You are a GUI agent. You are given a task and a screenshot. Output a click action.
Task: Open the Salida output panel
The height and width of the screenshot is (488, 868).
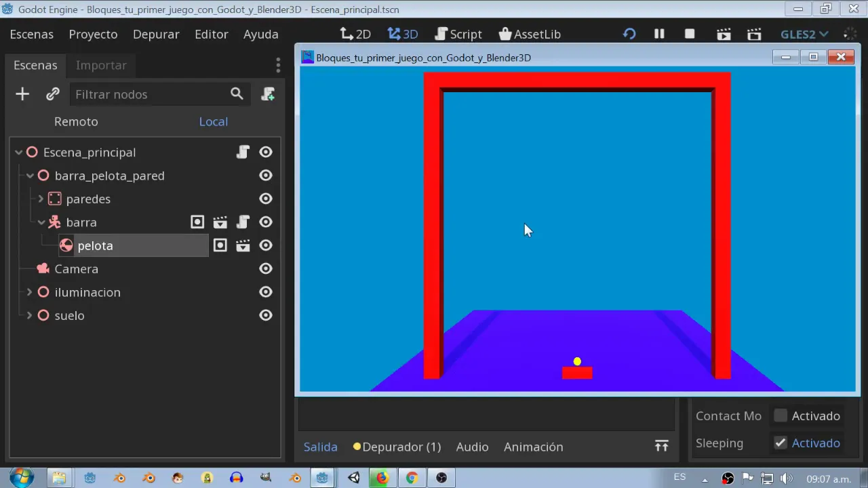pyautogui.click(x=321, y=447)
